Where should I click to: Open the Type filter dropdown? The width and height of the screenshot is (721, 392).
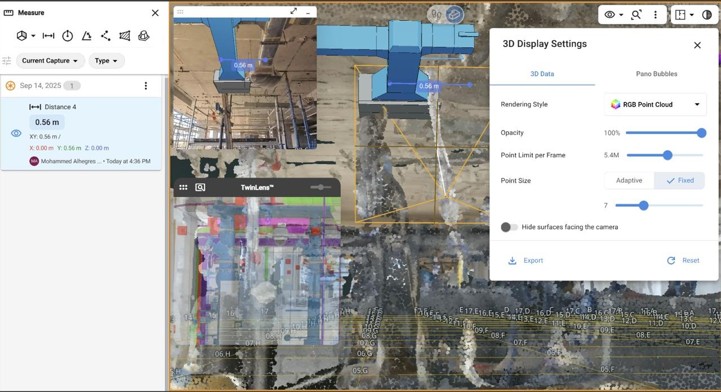click(x=106, y=61)
